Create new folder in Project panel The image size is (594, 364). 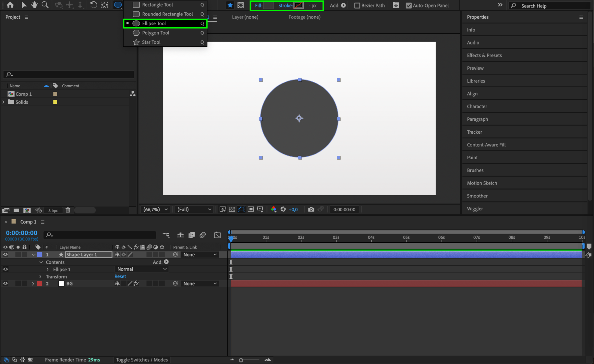coord(16,210)
